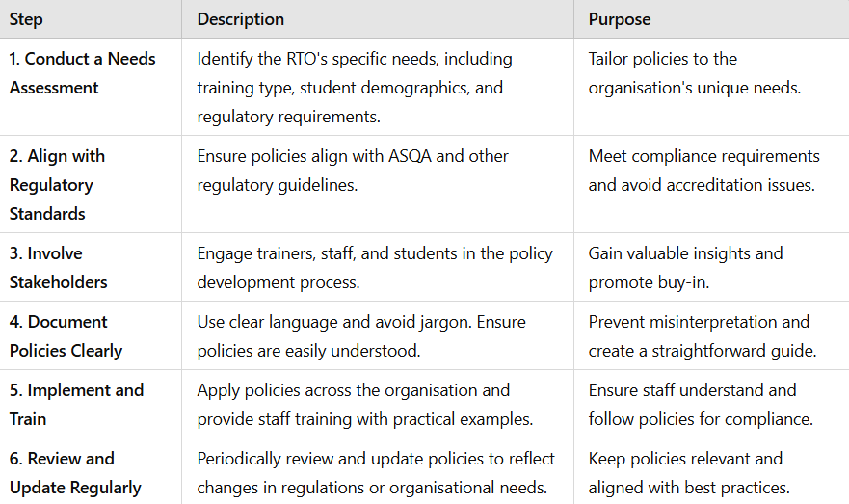The image size is (849, 504).
Task: Click the description about engaging trainers and staff
Action: 375,268
